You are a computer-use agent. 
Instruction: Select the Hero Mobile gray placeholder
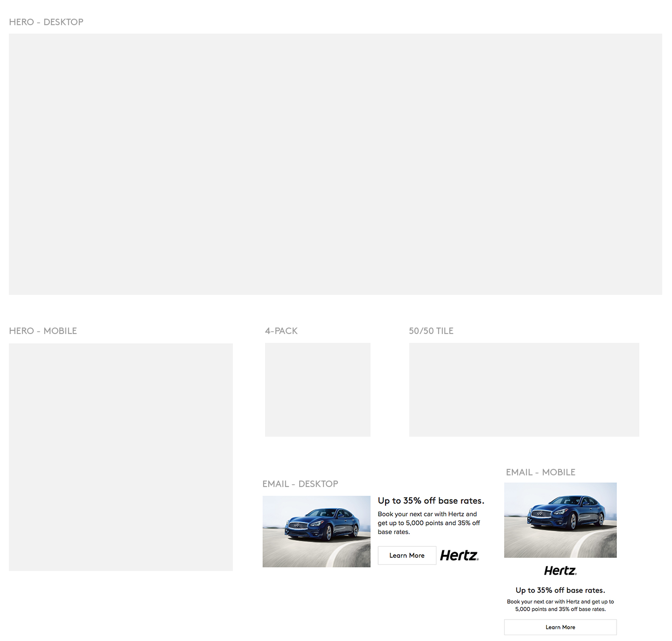click(120, 457)
